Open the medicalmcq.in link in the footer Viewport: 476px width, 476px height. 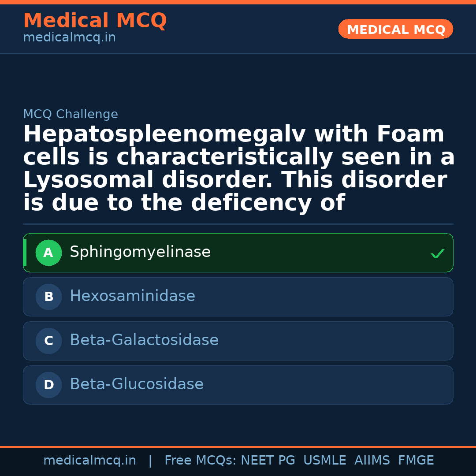tap(89, 461)
